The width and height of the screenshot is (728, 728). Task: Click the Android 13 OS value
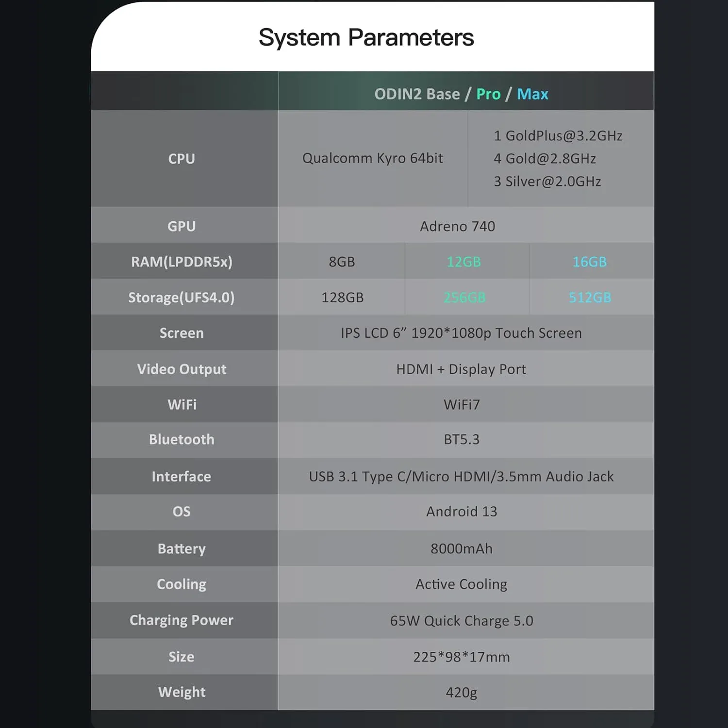pyautogui.click(x=462, y=512)
